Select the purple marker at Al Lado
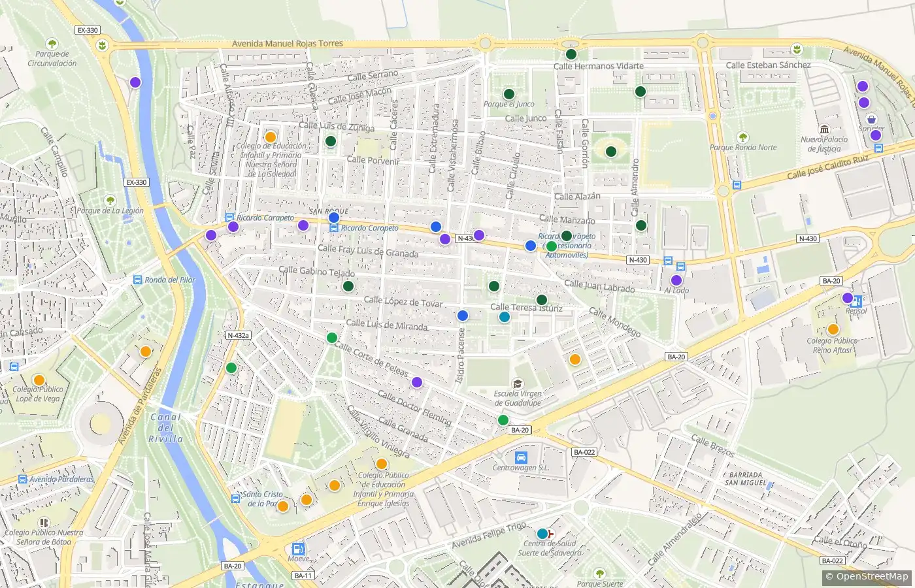Screen dimensions: 915x588 (676, 280)
